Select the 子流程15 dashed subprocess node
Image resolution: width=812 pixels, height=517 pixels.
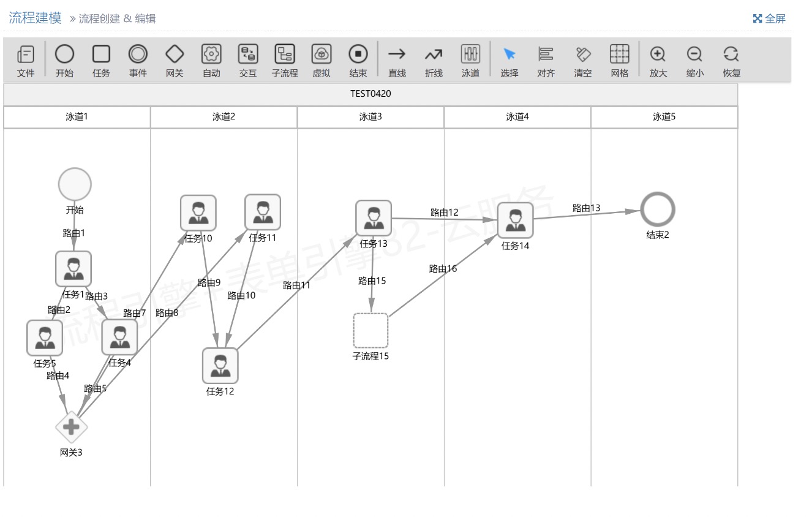click(370, 331)
